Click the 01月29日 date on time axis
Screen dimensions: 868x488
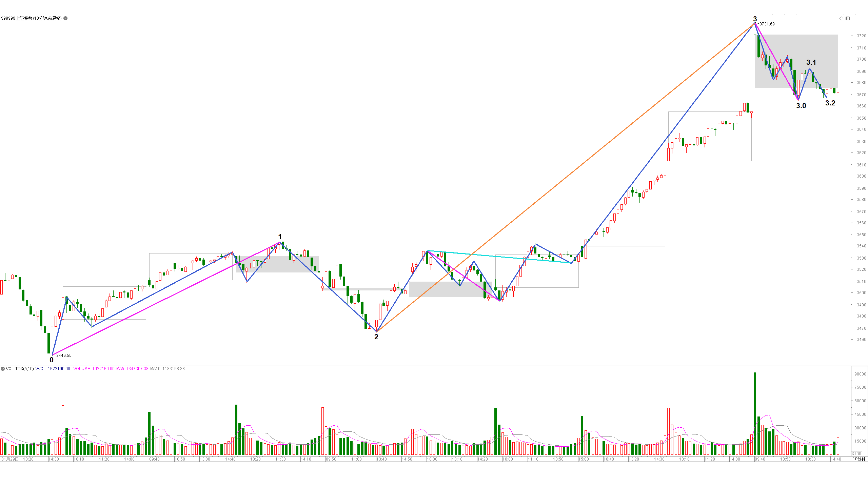pyautogui.click(x=10, y=459)
